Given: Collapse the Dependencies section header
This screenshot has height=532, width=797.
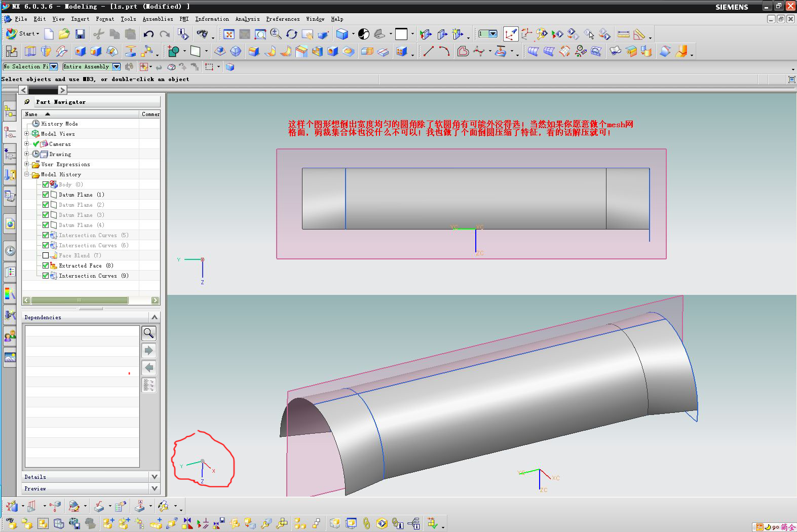Looking at the screenshot, I should 155,317.
